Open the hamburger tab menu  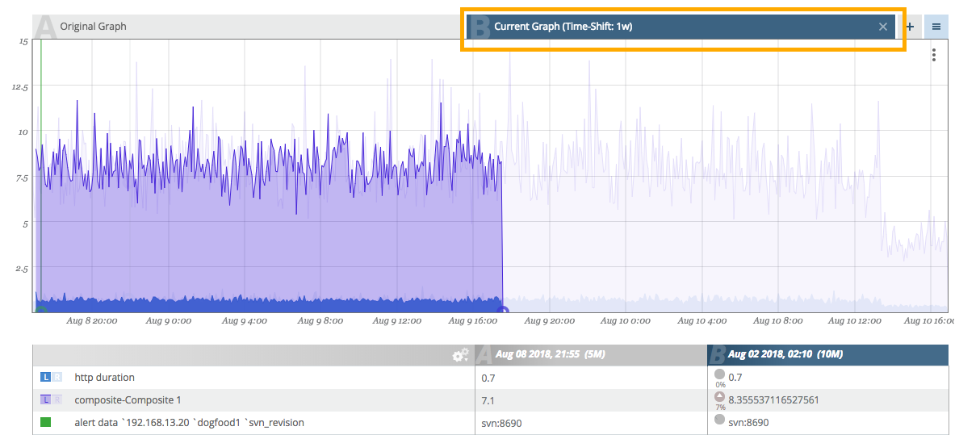pos(936,27)
